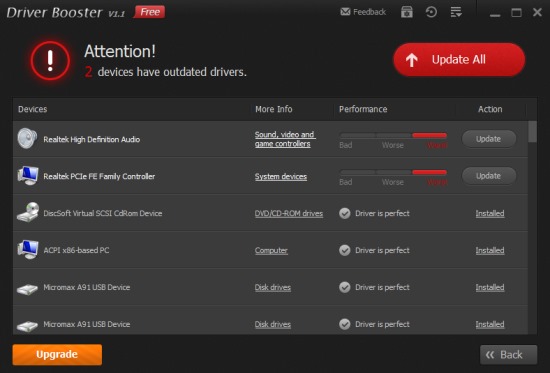
Task: Click Installed link for DiscSoft Virtual SCSI CdRom
Action: click(490, 213)
